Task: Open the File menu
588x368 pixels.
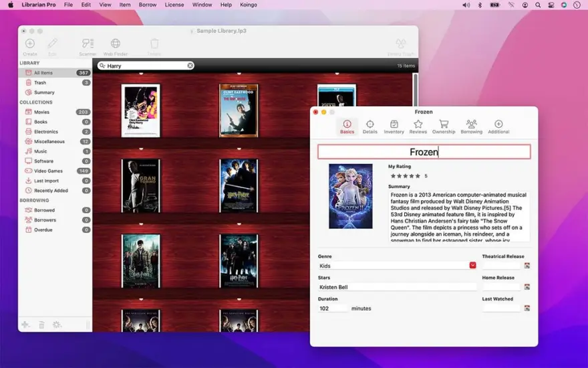Action: click(68, 5)
